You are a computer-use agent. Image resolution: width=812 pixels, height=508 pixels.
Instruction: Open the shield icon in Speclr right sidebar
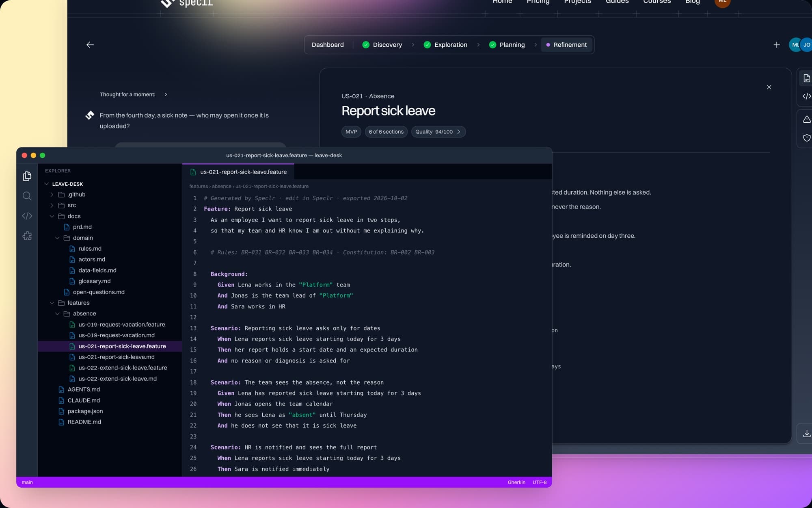pos(806,138)
